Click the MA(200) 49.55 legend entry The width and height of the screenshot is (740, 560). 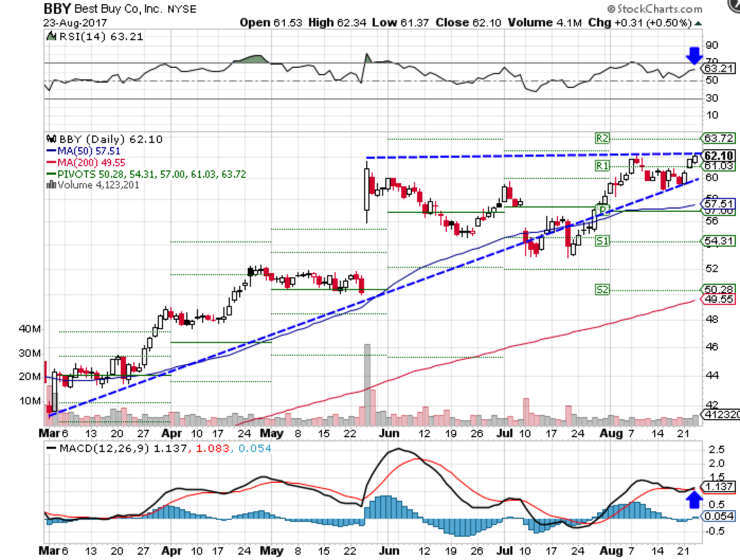click(91, 163)
